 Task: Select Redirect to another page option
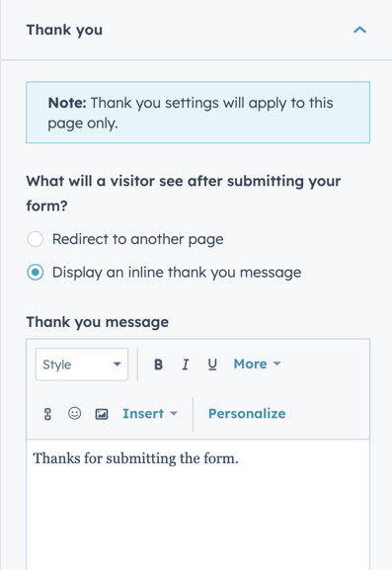pyautogui.click(x=36, y=239)
